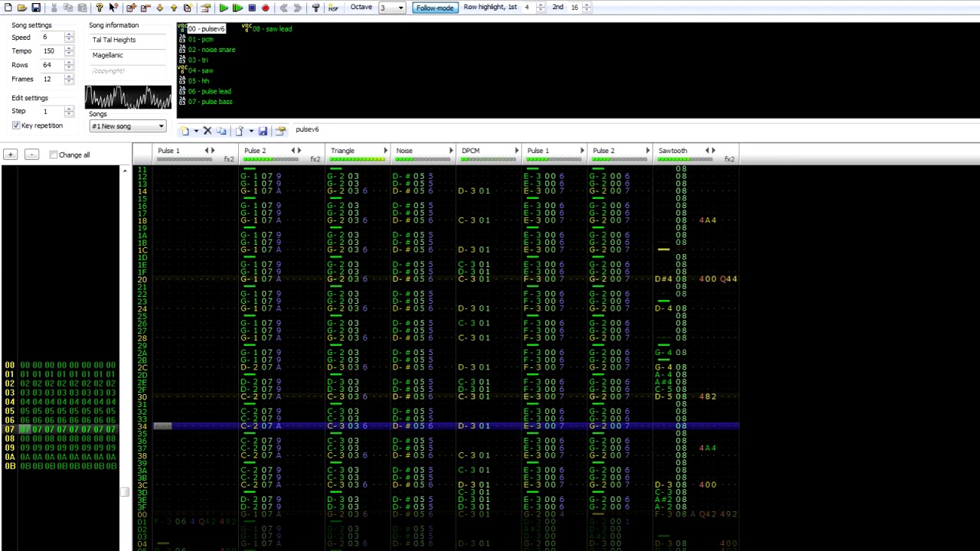Expand effect columns on Pulse 1

[212, 151]
